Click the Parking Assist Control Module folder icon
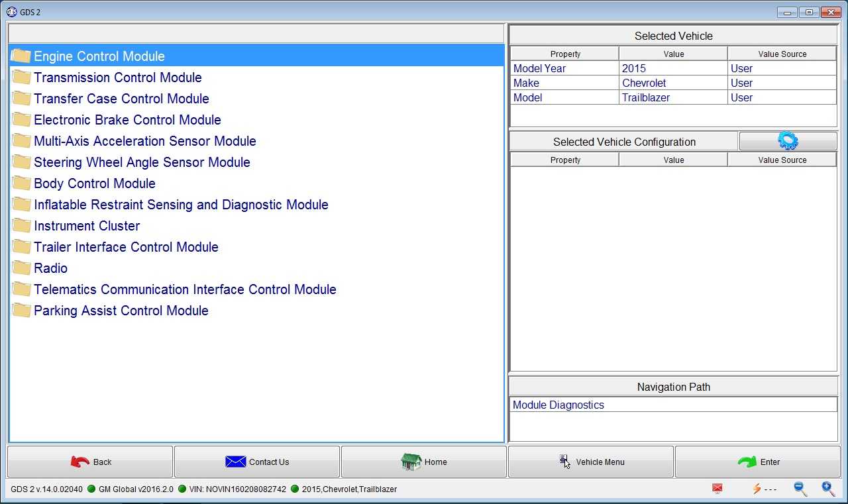Viewport: 848px width, 504px height. tap(21, 311)
